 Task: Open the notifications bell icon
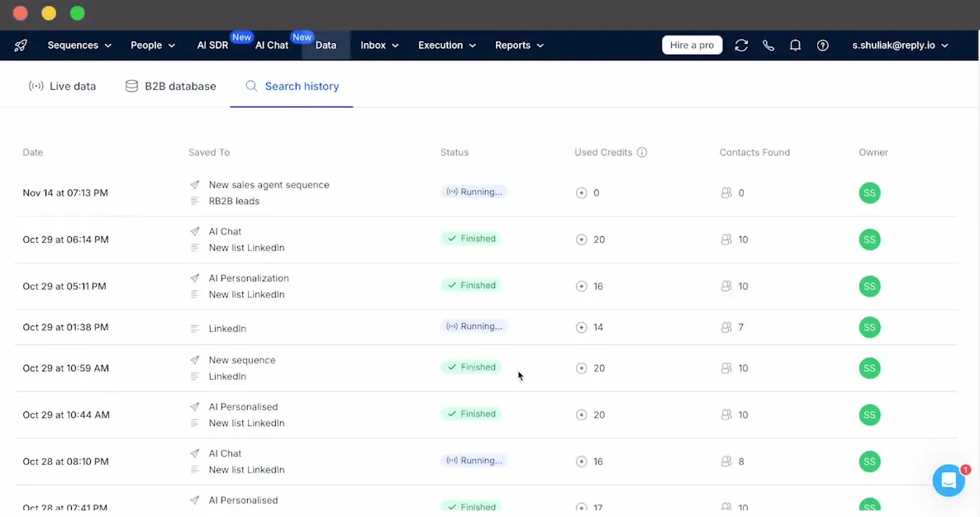pyautogui.click(x=795, y=45)
